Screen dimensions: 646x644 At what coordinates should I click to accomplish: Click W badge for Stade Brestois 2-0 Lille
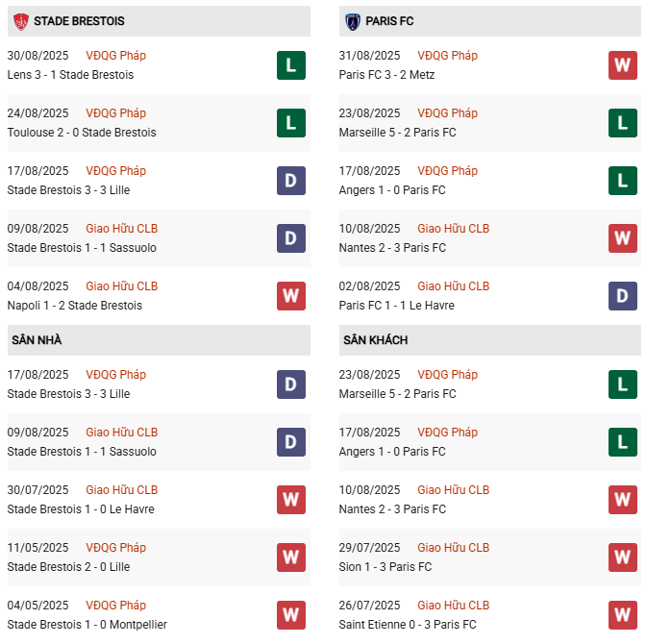[291, 557]
